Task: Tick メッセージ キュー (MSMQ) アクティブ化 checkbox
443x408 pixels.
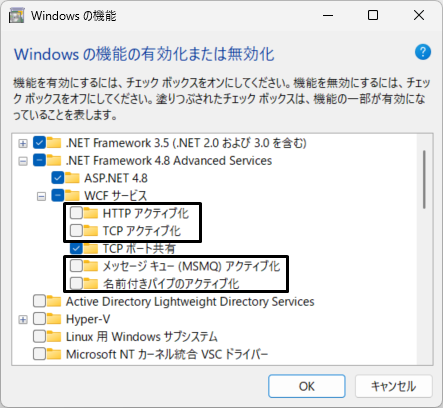Action: 76,266
